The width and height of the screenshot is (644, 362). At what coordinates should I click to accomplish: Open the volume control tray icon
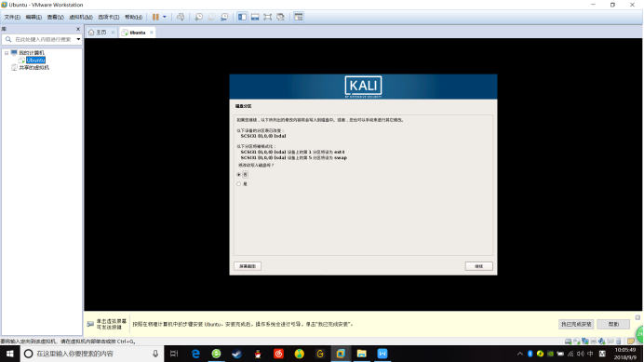[581, 354]
